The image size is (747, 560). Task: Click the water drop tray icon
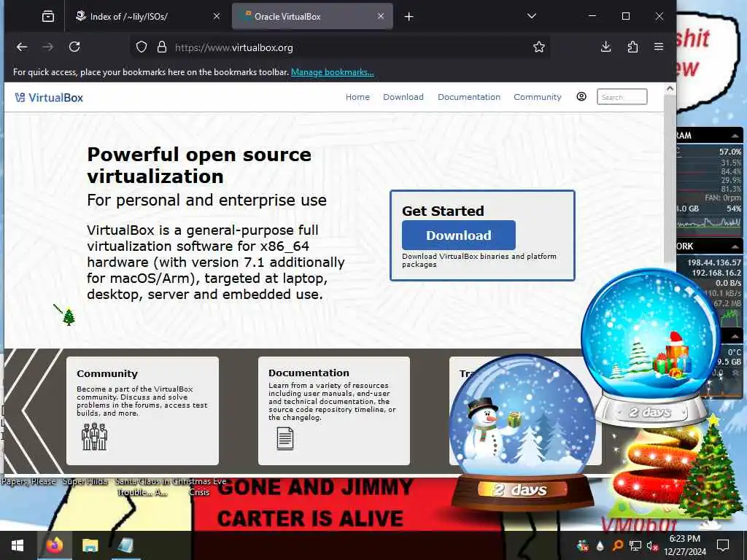pos(600,545)
